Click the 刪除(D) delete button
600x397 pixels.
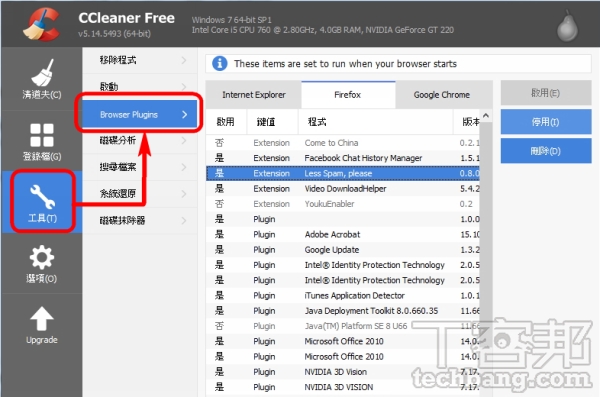point(546,151)
